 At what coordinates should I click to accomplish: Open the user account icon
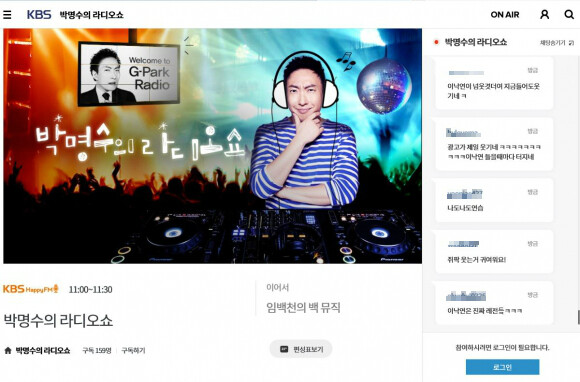[544, 14]
